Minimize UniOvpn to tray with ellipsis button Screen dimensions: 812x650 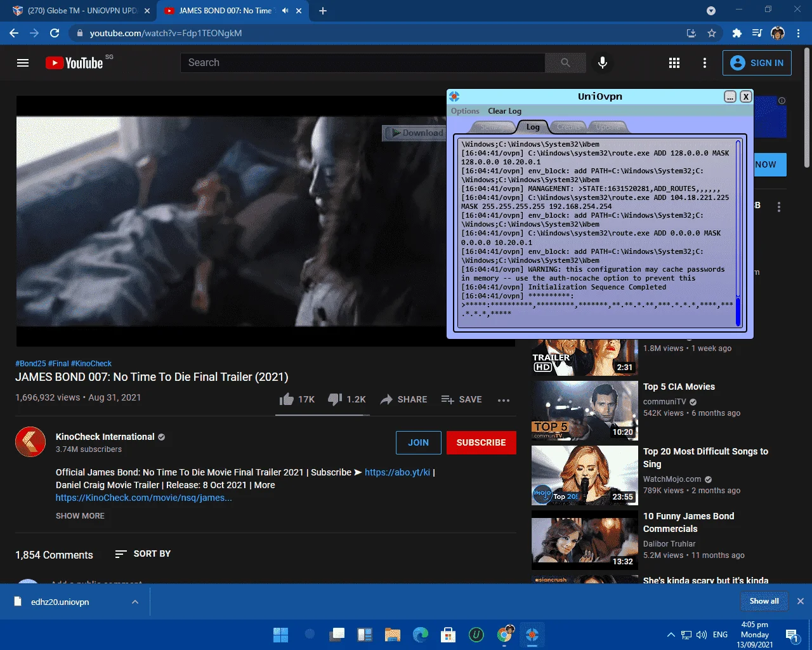(x=730, y=96)
